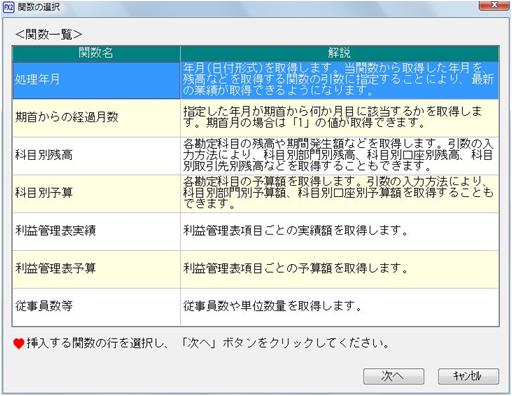The height and width of the screenshot is (396, 512).
Task: Click the instruction text about 次へ button
Action: (208, 343)
